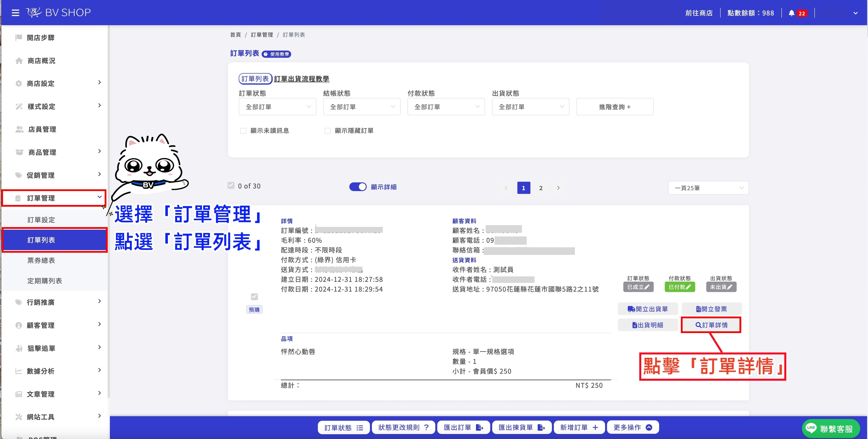Click the 使用教學 help badge
This screenshot has height=439, width=868.
click(276, 54)
